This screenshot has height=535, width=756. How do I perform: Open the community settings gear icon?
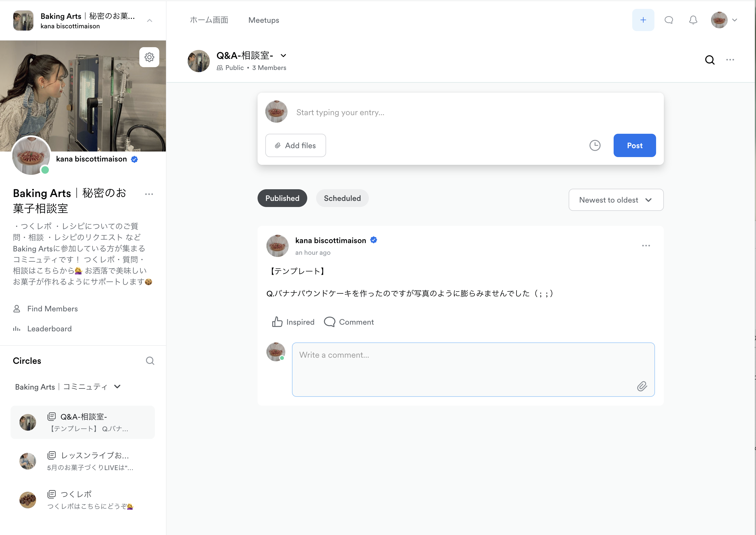(149, 57)
